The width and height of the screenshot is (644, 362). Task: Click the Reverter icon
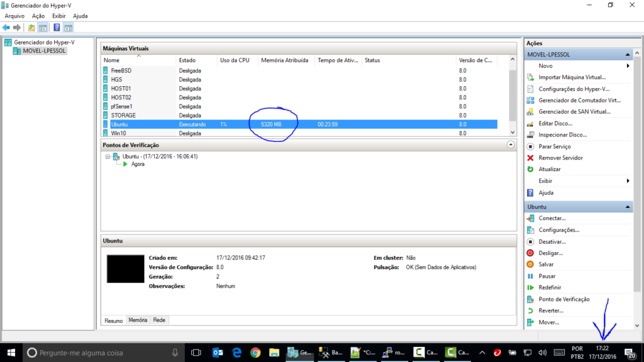[530, 310]
